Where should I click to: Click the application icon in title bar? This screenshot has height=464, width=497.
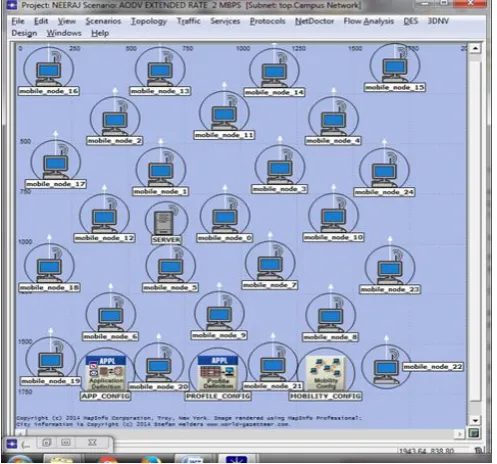click(x=11, y=5)
